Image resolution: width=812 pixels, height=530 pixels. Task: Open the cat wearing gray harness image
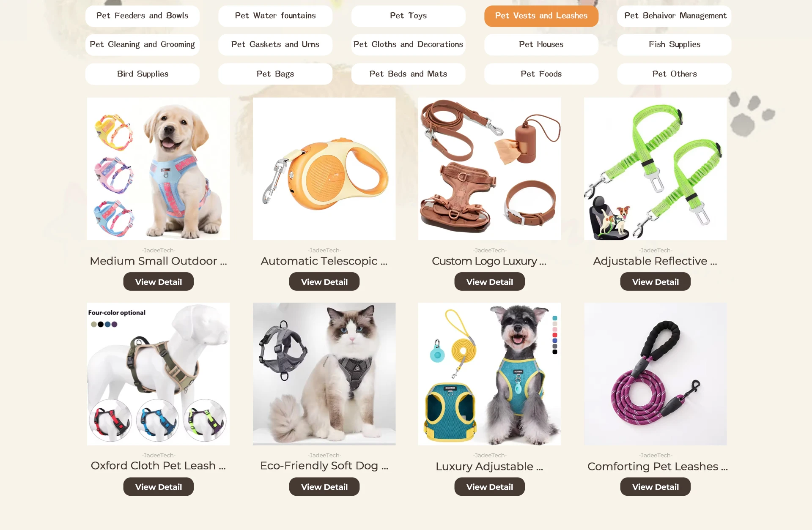click(324, 374)
